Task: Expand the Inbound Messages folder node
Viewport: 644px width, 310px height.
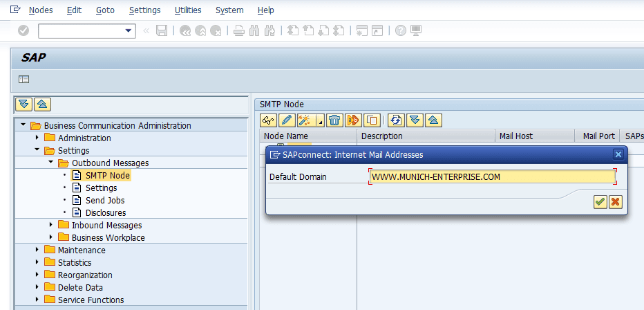Action: 51,225
